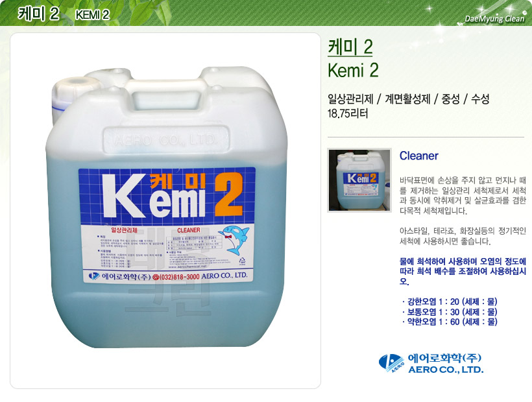Click the KEMI 2 text in the header bar
532x402 pixels.
tap(92, 15)
